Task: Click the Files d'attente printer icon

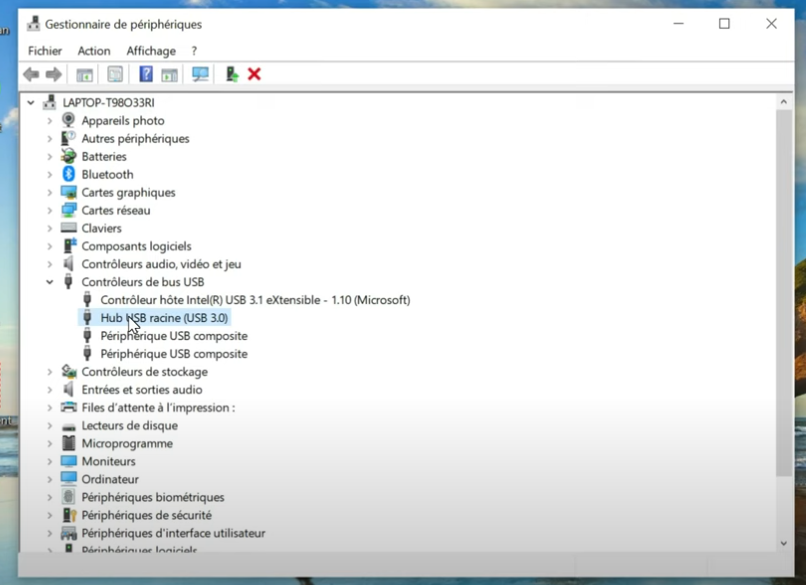Action: (x=68, y=407)
